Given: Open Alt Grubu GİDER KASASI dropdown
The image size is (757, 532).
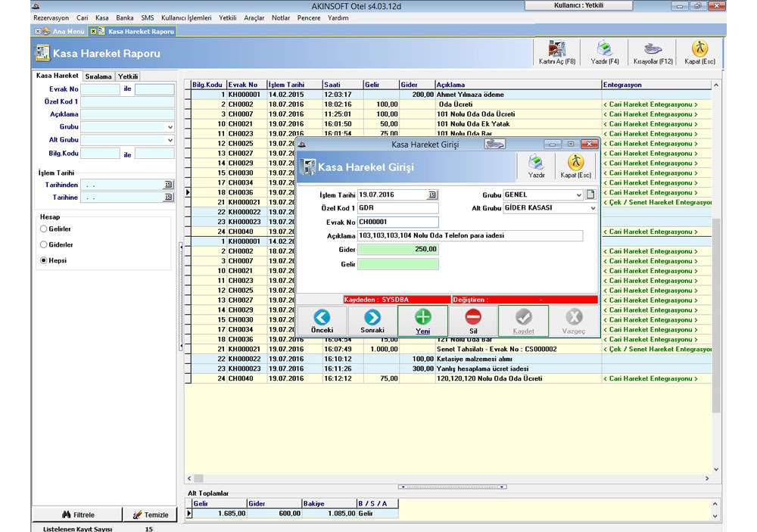Looking at the screenshot, I should (593, 208).
